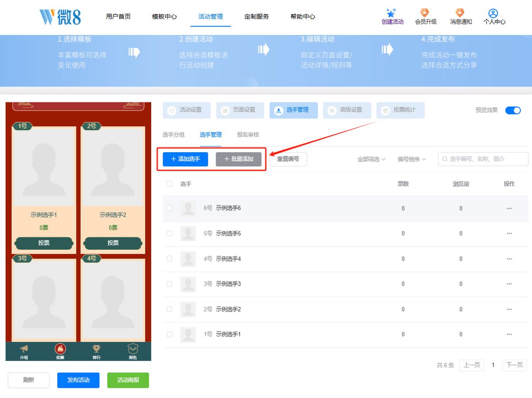Click the 发布活动 button
532x398 pixels.
tap(78, 380)
